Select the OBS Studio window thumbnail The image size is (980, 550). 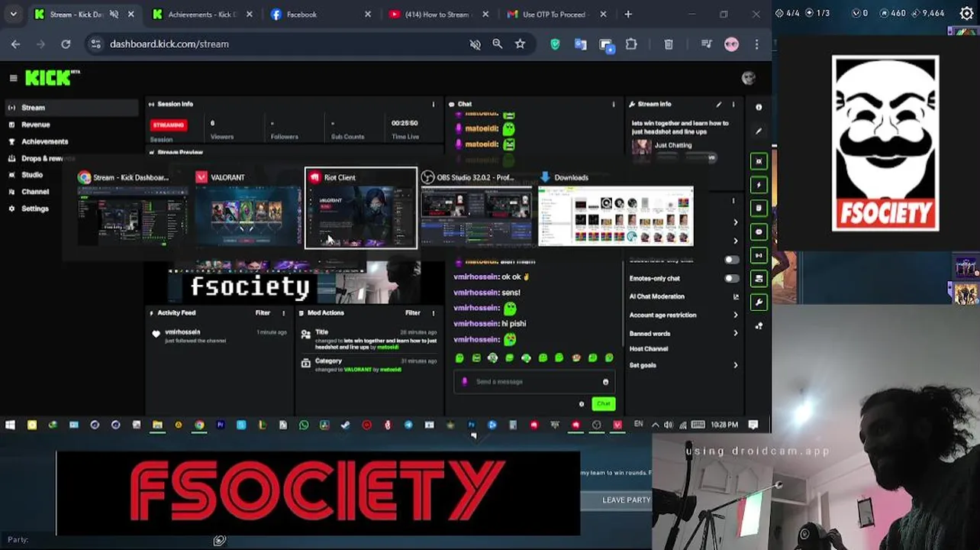point(476,209)
